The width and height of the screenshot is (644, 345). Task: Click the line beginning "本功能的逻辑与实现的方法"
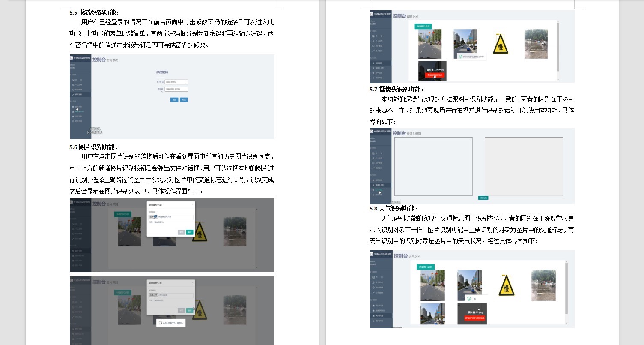coord(477,99)
